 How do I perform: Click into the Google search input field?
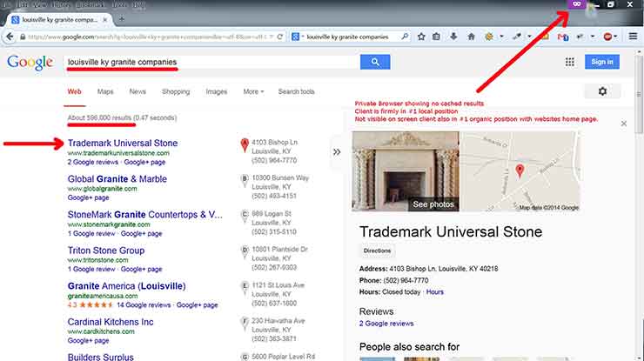coord(211,62)
